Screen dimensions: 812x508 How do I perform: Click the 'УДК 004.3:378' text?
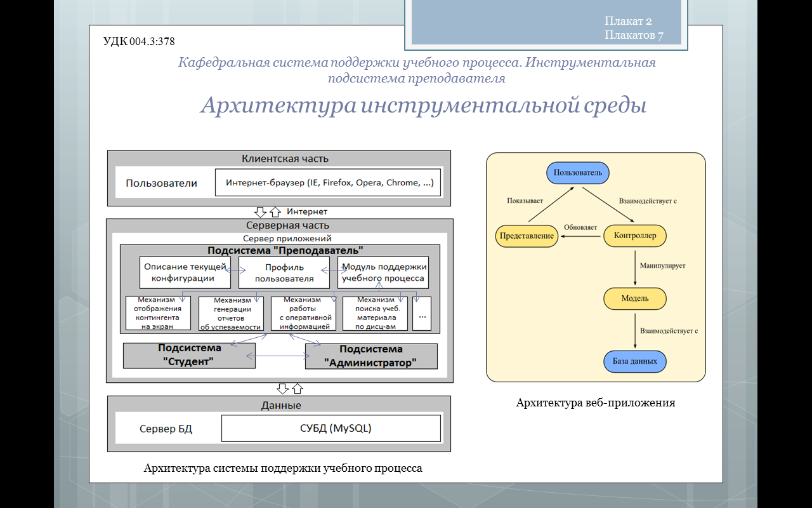pyautogui.click(x=139, y=41)
